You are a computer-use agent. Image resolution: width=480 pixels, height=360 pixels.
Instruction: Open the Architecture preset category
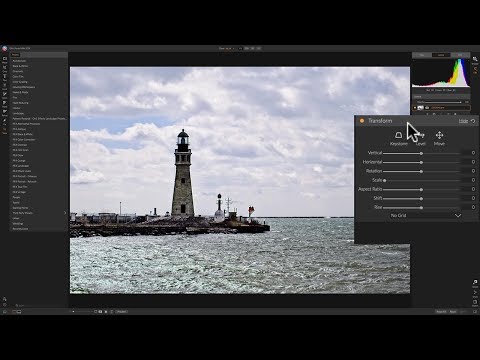coord(19,61)
